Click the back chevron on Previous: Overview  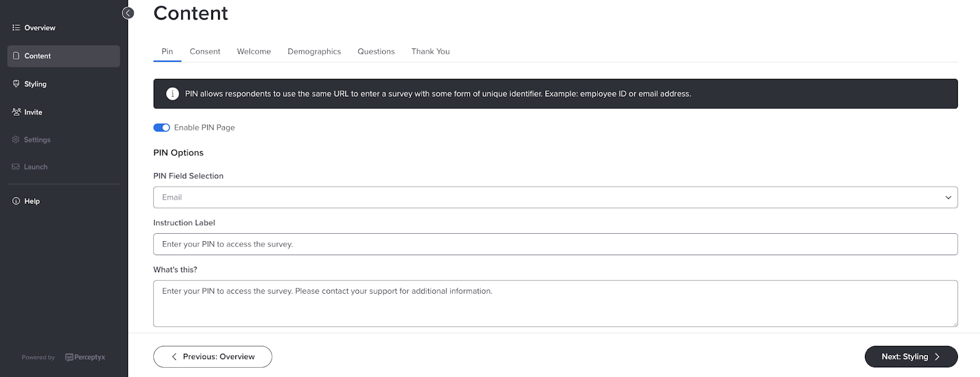(174, 357)
